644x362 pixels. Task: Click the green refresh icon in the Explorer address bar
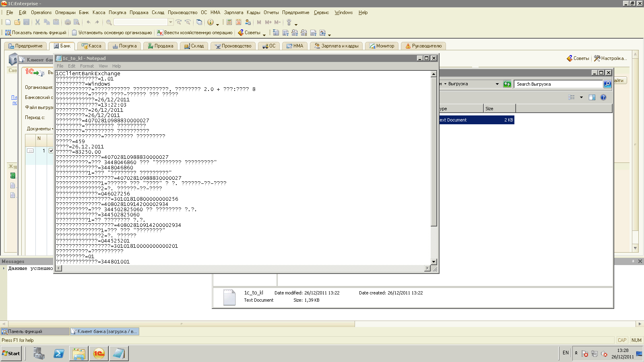(507, 84)
